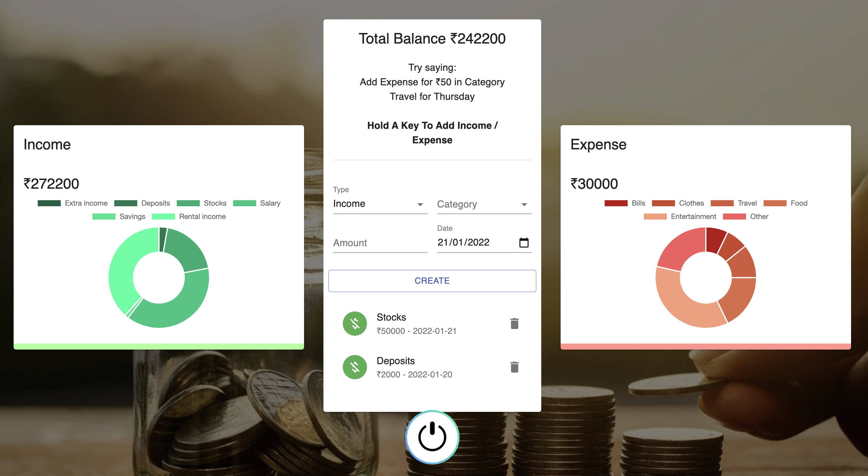
Task: Toggle Stocks legend item in Income chart
Action: (201, 203)
